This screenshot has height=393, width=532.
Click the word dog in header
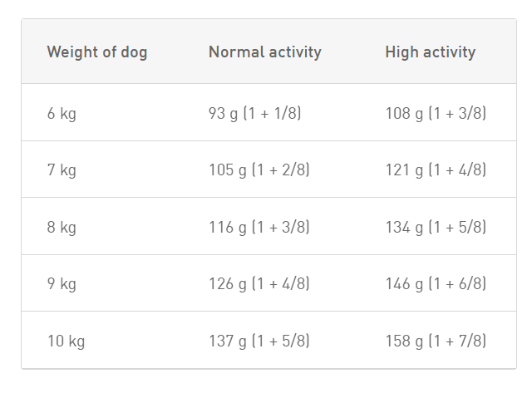click(x=134, y=53)
